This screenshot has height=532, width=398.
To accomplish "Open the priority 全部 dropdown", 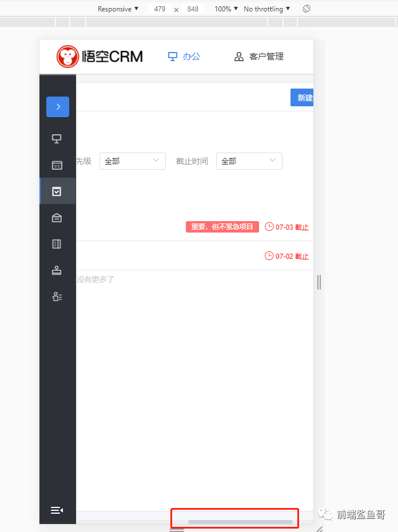I will pos(133,161).
